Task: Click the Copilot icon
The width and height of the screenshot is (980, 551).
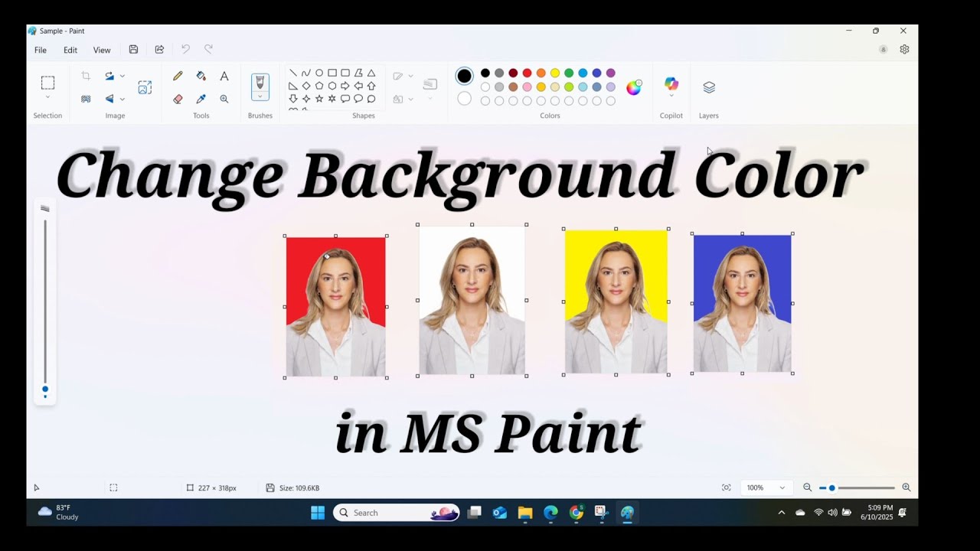Action: click(671, 83)
